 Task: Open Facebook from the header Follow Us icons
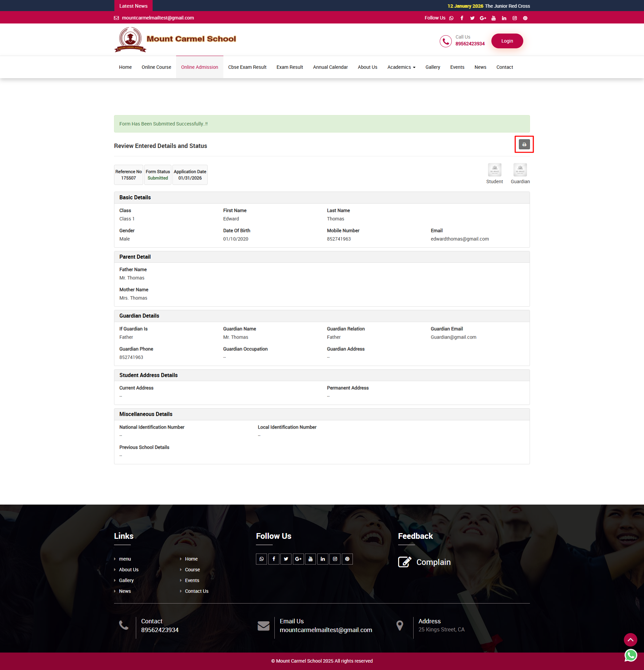coord(462,18)
